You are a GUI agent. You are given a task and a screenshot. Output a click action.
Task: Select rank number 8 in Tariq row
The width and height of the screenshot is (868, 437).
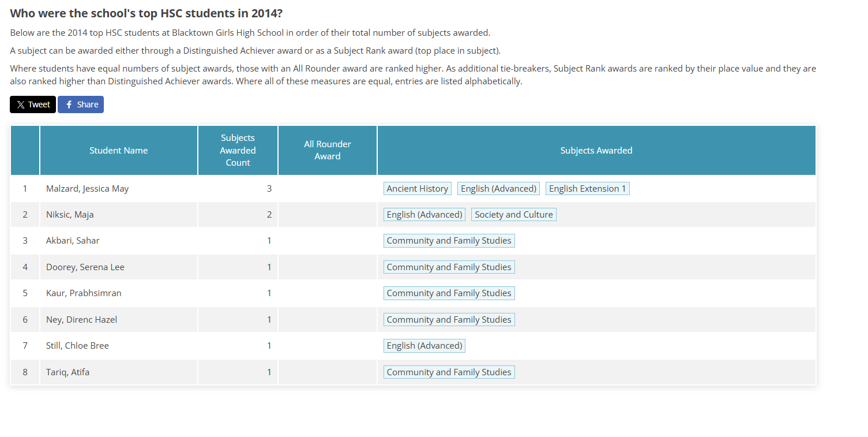[25, 372]
